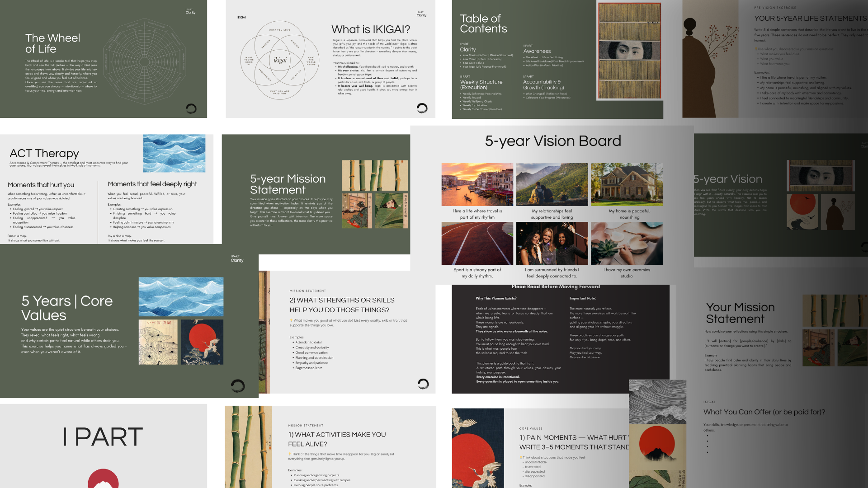Select the running track photo
The width and height of the screenshot is (868, 488).
click(x=477, y=243)
